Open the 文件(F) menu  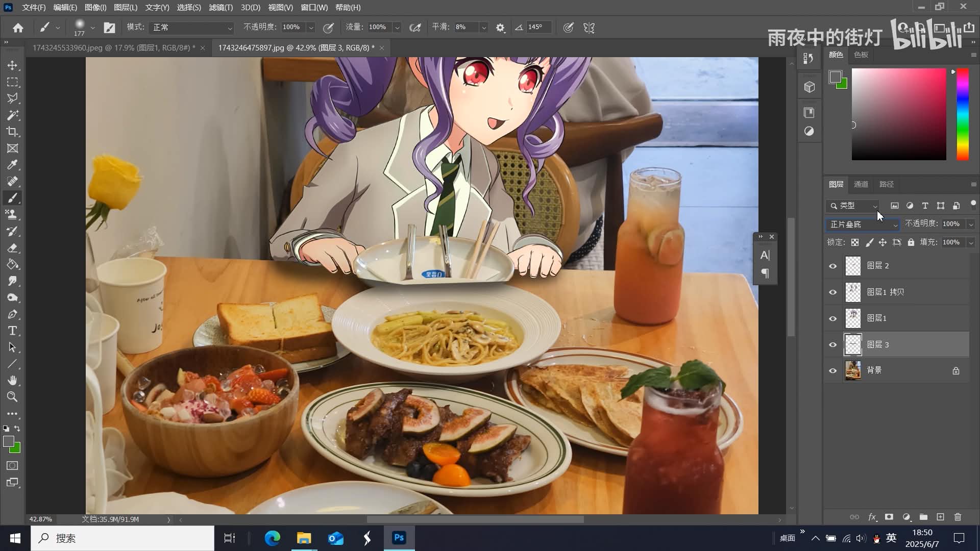(34, 8)
